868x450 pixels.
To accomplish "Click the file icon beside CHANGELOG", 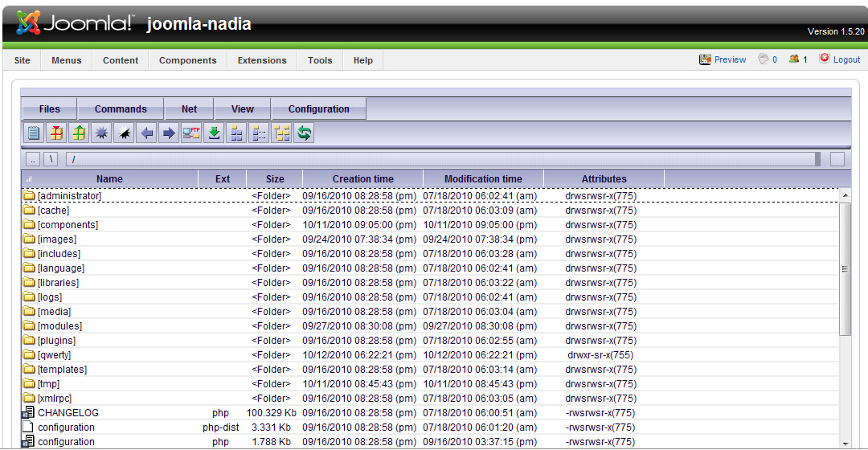I will [x=27, y=412].
